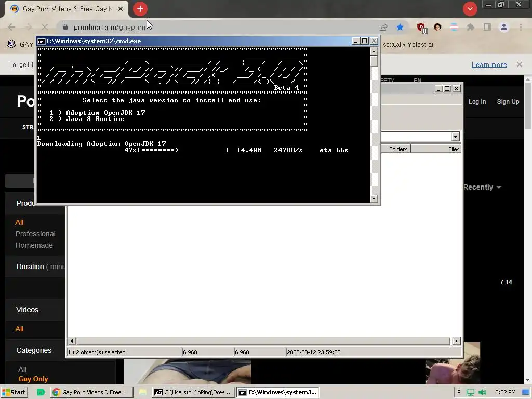
Task: Select the orange All production filter
Action: click(x=19, y=222)
